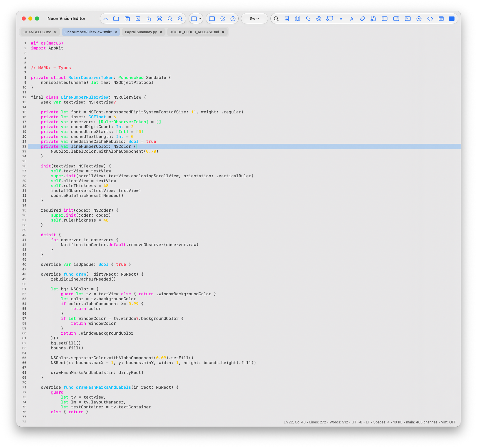Toggle the two-pane split view icon

tap(212, 19)
